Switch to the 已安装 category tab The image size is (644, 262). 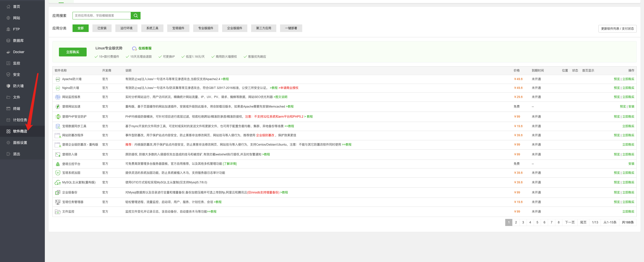[102, 28]
